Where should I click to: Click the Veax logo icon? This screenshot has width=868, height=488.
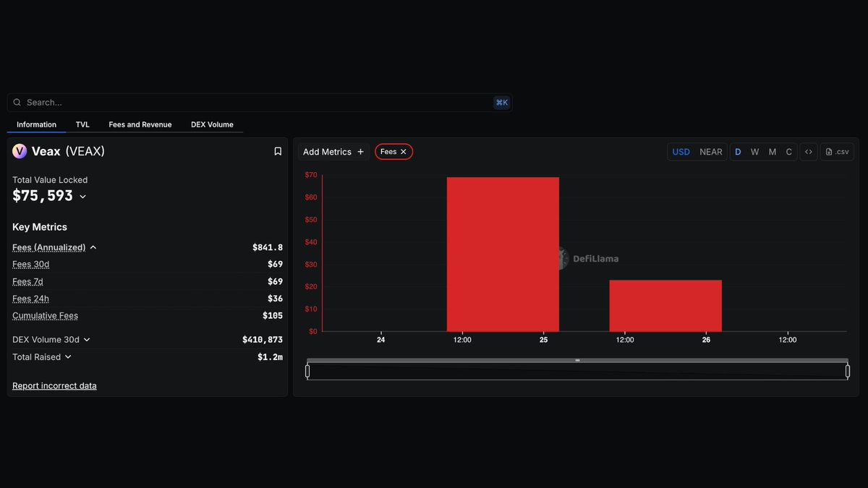click(x=20, y=151)
